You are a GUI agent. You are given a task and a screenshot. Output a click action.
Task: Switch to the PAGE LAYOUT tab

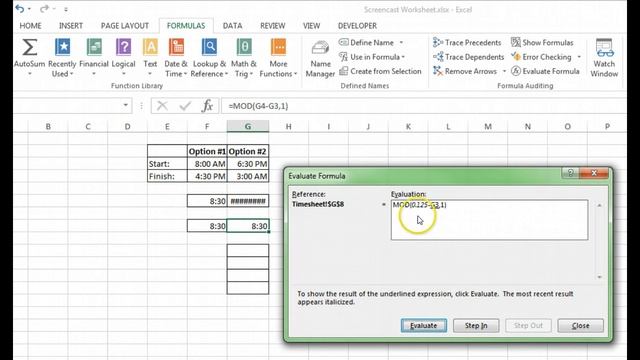124,26
